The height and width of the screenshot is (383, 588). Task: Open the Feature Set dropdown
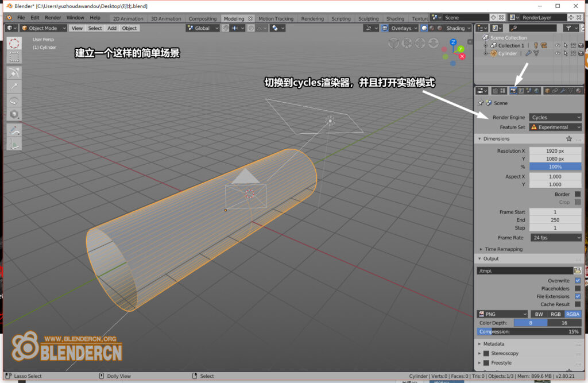pos(555,127)
